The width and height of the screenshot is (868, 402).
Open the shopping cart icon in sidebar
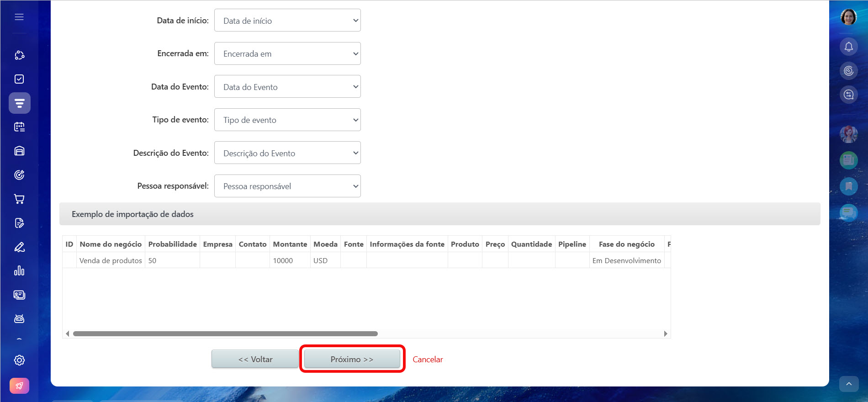pos(19,199)
